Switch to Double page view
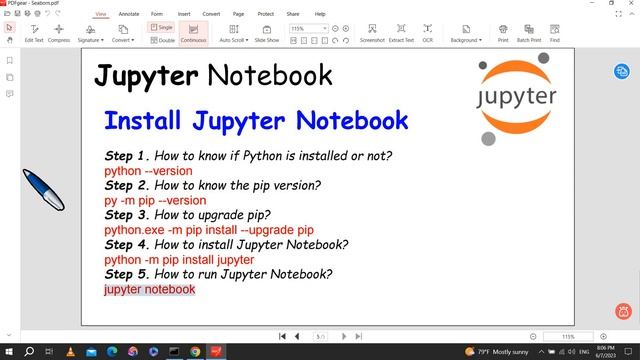Viewport: 640px width, 360px height. (162, 40)
